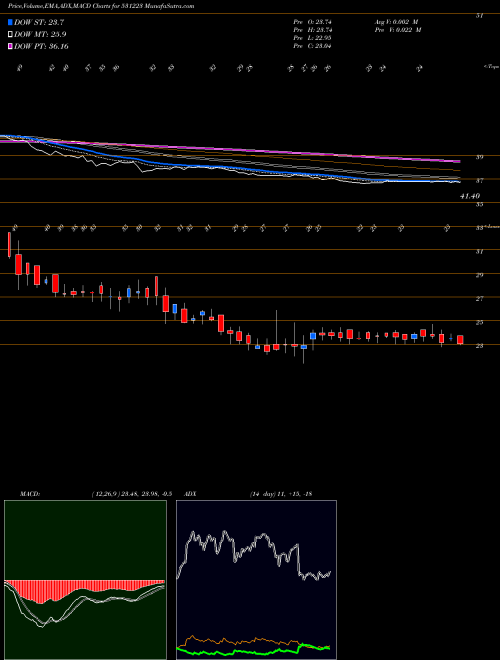The width and height of the screenshot is (500, 660).
Task: Click the 37 price axis label
Action: coord(479,181)
